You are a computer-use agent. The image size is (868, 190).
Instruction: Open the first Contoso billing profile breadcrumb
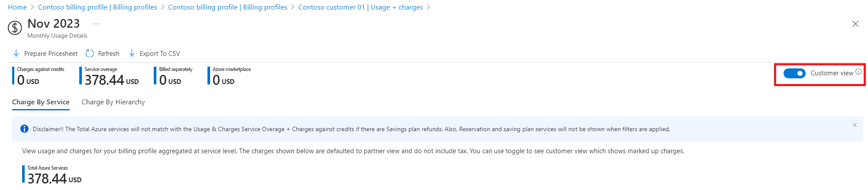(x=97, y=7)
